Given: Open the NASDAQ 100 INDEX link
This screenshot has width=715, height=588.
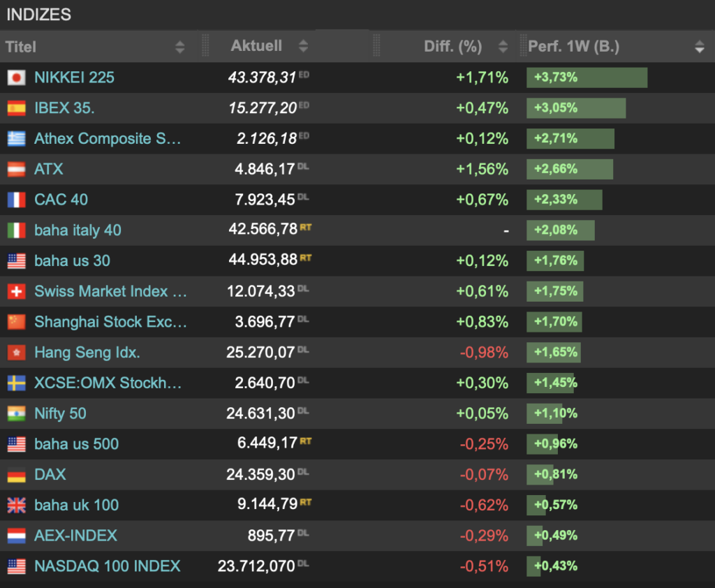Looking at the screenshot, I should (108, 566).
